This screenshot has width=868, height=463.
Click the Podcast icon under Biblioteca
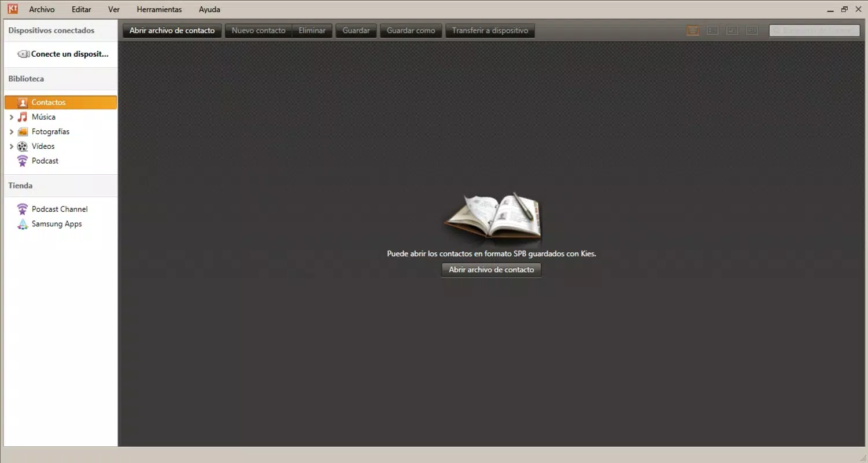(x=23, y=161)
